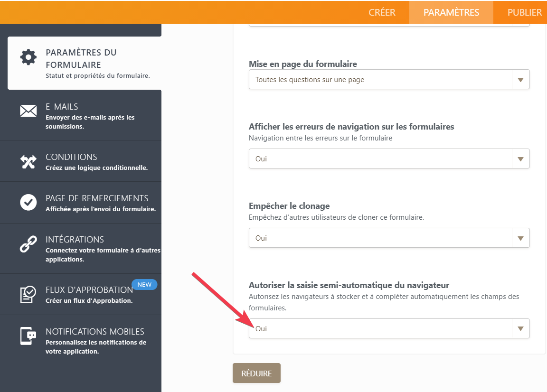Open the Mise en page du formulaire dropdown
The image size is (547, 392).
(389, 80)
